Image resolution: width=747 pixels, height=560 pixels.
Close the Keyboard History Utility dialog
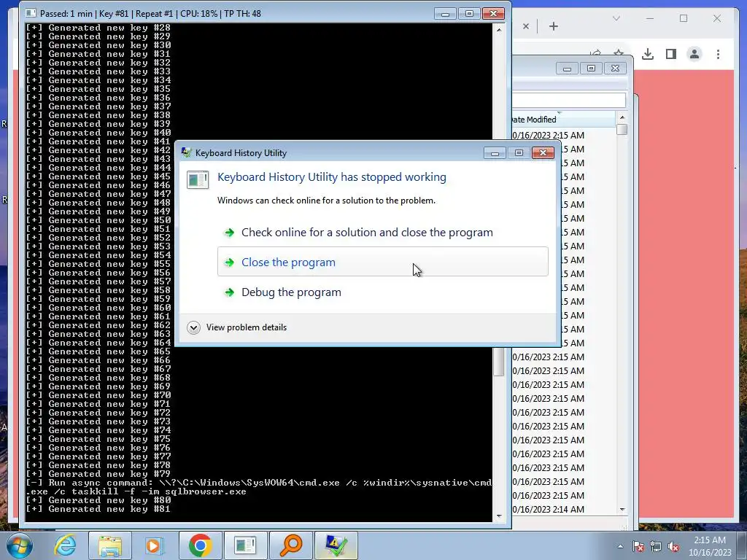543,153
